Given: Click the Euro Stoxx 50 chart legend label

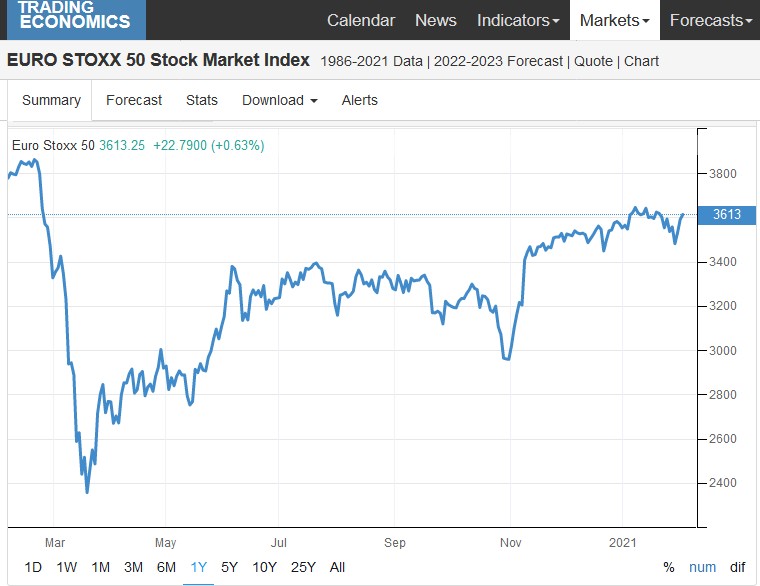Looking at the screenshot, I should tap(53, 145).
